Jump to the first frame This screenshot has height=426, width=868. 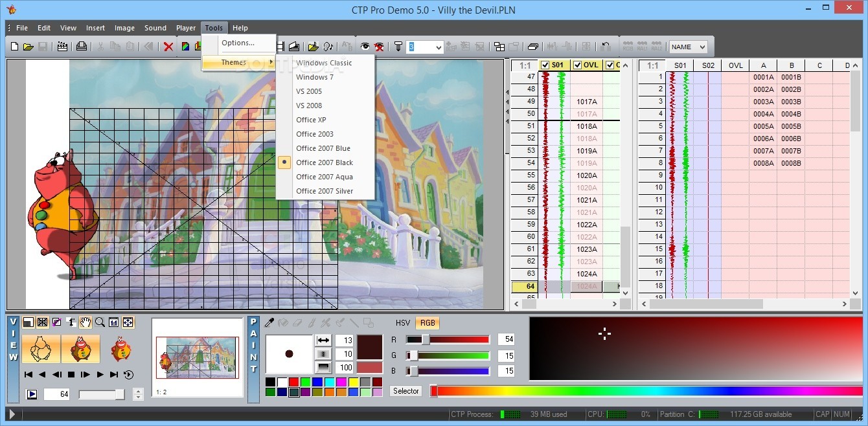click(29, 374)
